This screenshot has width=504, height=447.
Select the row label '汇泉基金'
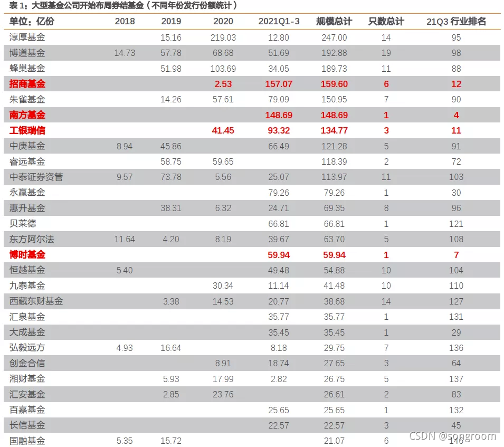27,317
